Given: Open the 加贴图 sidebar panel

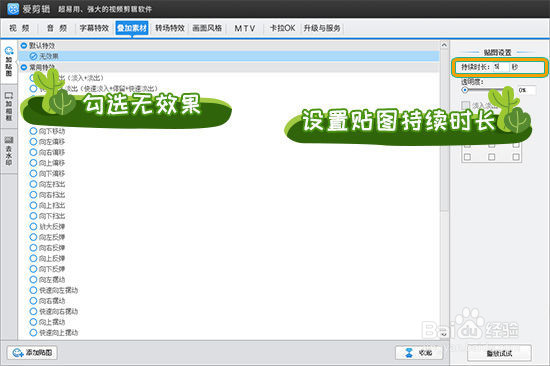Looking at the screenshot, I should coord(9,62).
